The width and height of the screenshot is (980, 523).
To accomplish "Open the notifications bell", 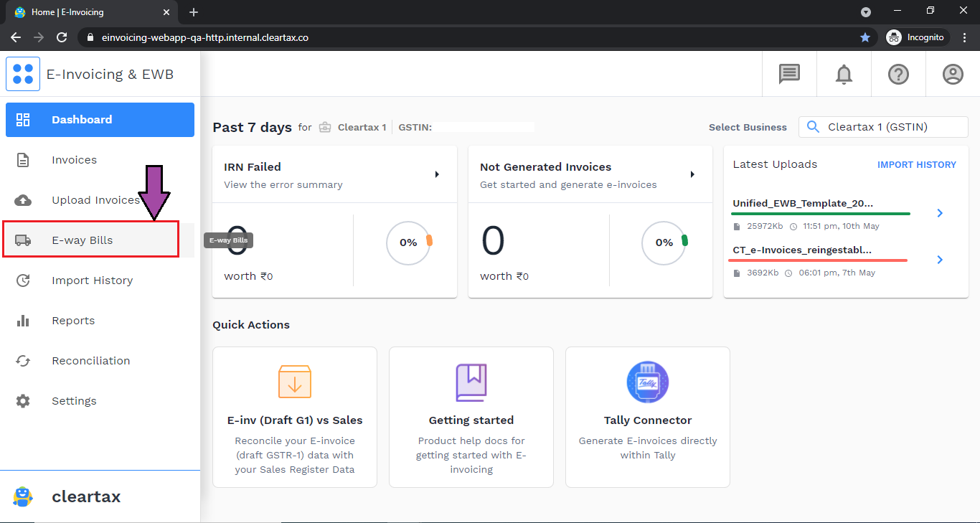I will click(x=844, y=74).
